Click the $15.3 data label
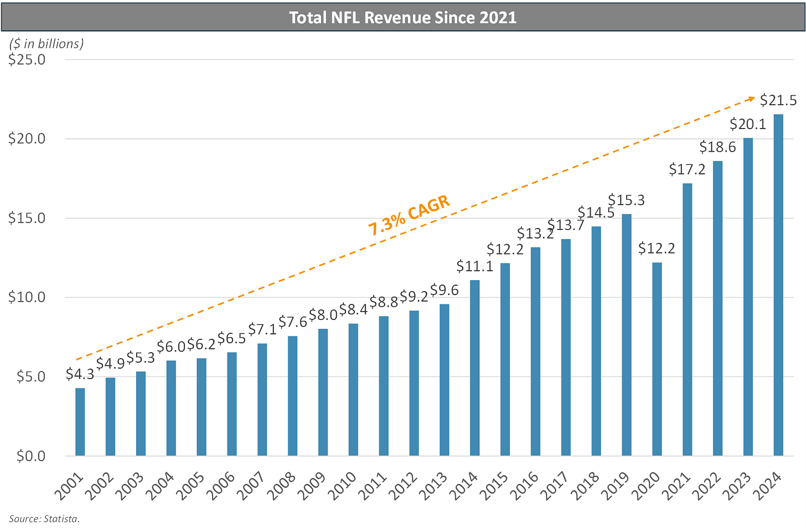 tap(627, 200)
